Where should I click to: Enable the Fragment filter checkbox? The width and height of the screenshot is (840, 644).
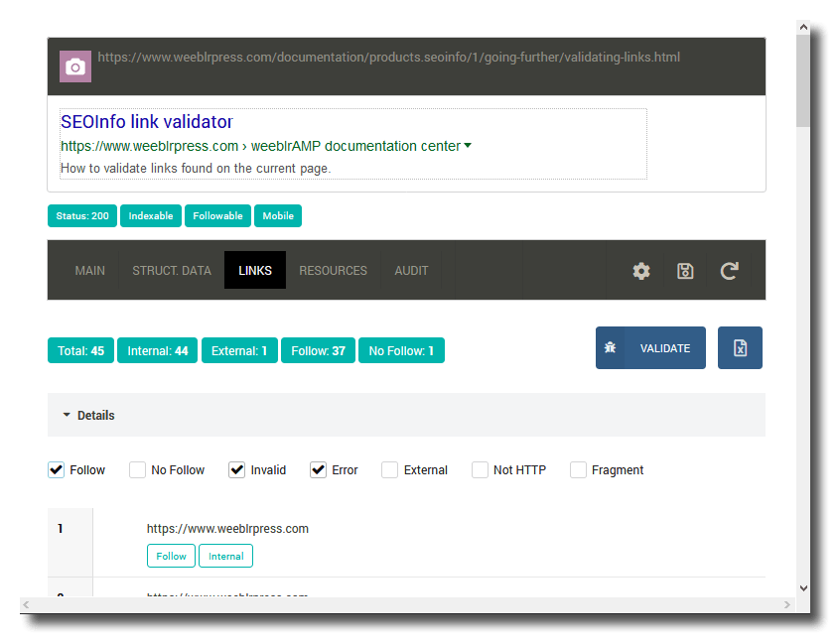point(578,470)
